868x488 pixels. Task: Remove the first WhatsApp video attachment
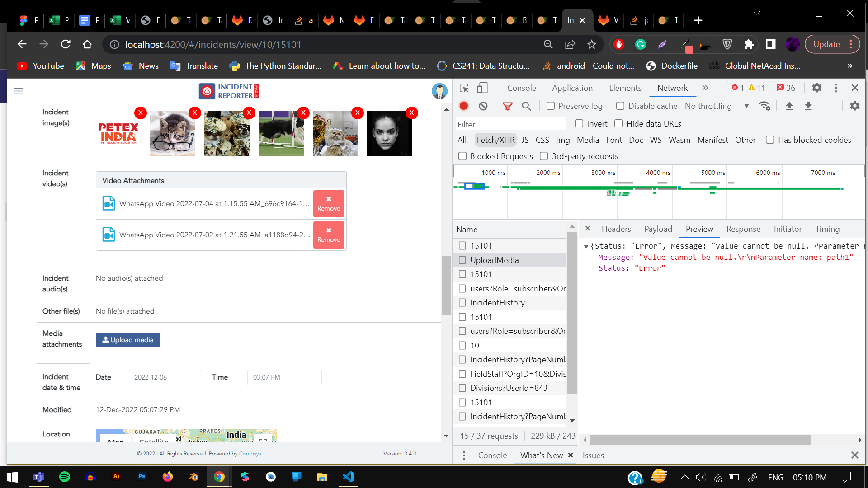(x=329, y=204)
